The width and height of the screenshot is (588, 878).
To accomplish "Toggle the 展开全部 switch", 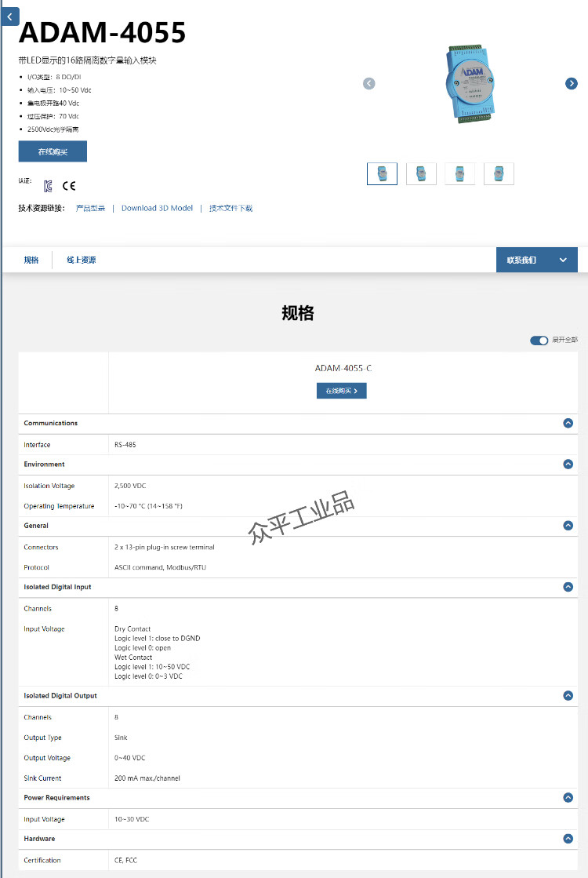I will pyautogui.click(x=539, y=340).
